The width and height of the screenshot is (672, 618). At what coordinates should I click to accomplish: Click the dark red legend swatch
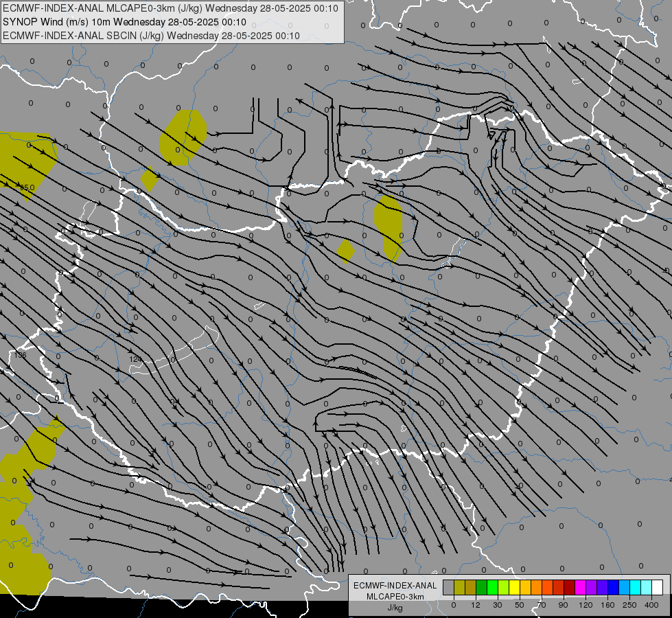570,587
